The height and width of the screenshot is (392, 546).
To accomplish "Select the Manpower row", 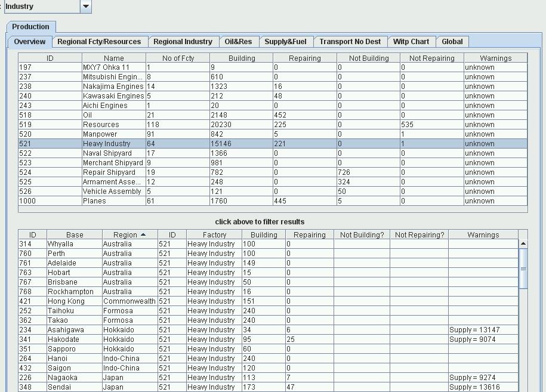I will (x=273, y=134).
